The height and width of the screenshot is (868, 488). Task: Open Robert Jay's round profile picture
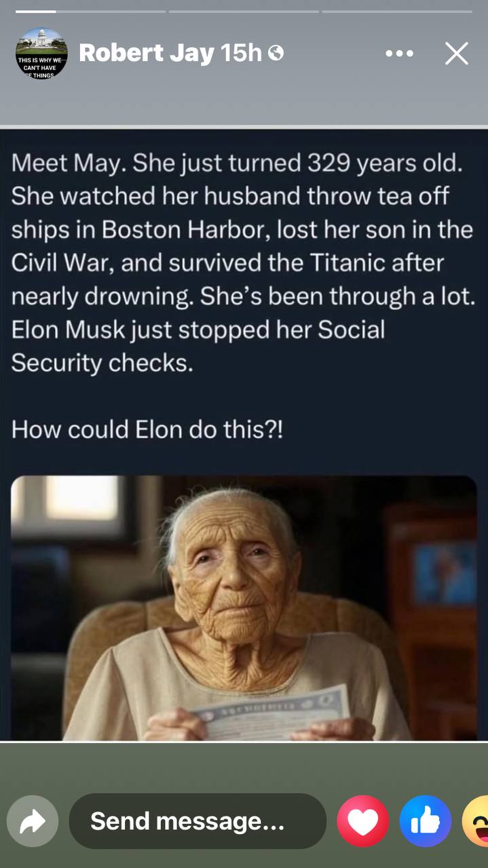tap(41, 53)
